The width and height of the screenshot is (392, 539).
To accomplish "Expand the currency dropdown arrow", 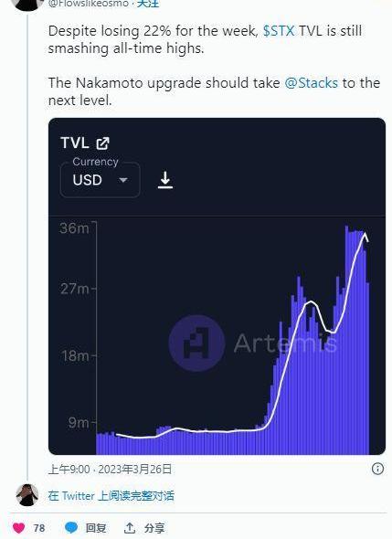I will [x=123, y=180].
